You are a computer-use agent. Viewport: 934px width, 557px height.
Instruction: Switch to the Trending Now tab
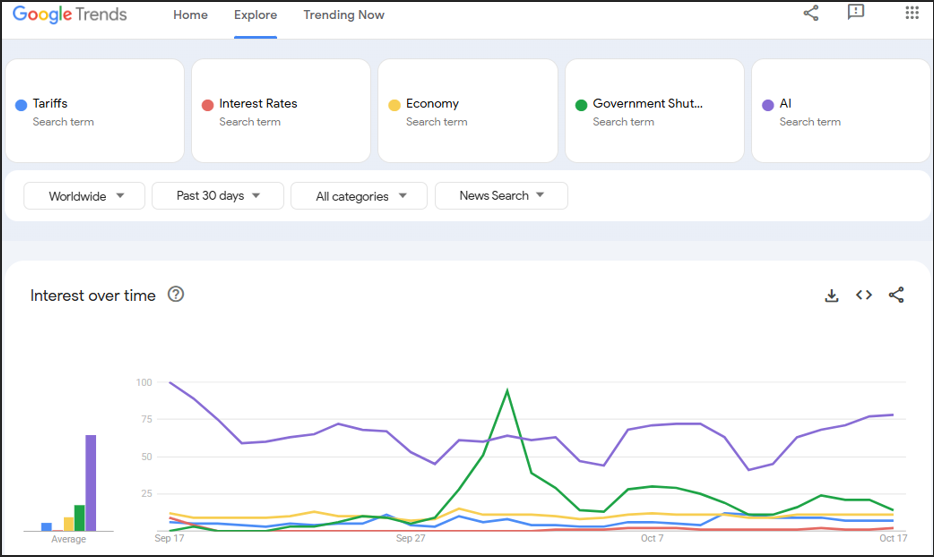(x=344, y=15)
